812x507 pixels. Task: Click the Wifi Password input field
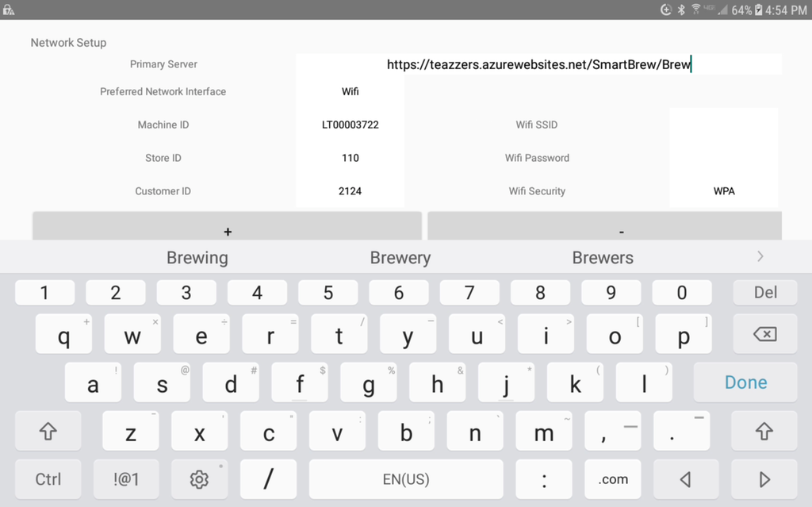724,158
